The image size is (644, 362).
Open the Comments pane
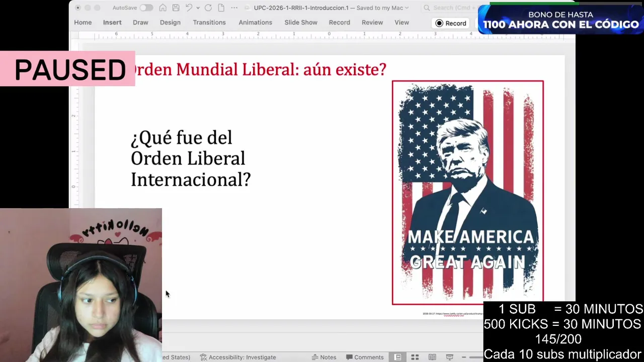[x=365, y=357]
